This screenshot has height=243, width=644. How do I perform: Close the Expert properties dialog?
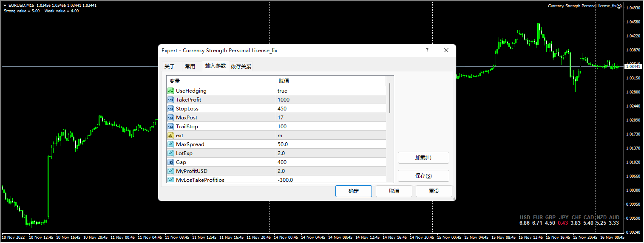tap(446, 50)
